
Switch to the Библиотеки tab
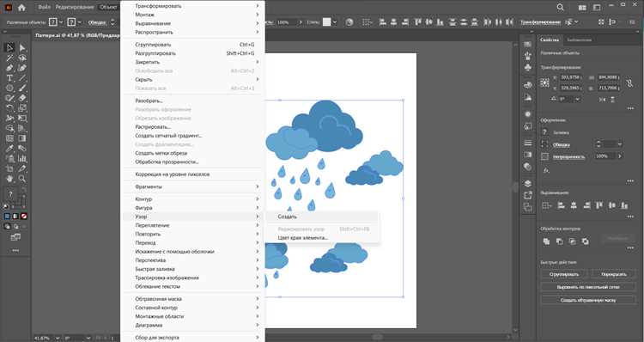coord(579,40)
